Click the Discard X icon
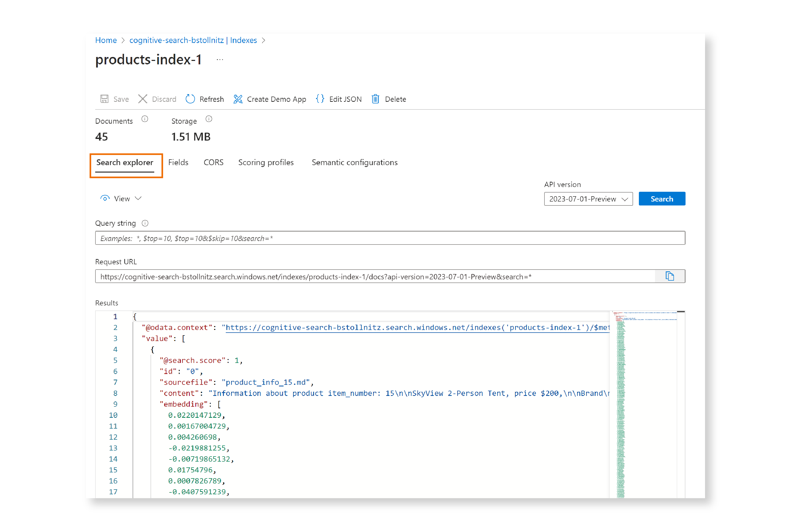This screenshot has height=532, width=791. tap(143, 99)
